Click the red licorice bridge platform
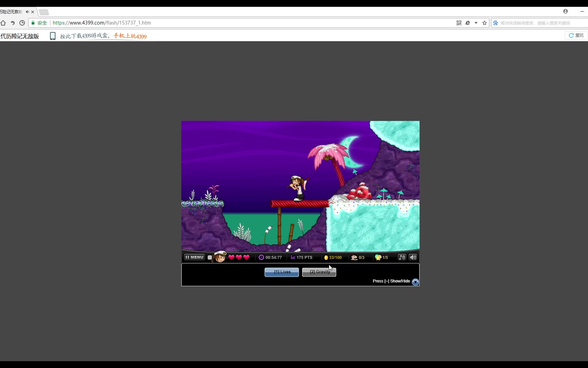588x368 pixels. [300, 204]
